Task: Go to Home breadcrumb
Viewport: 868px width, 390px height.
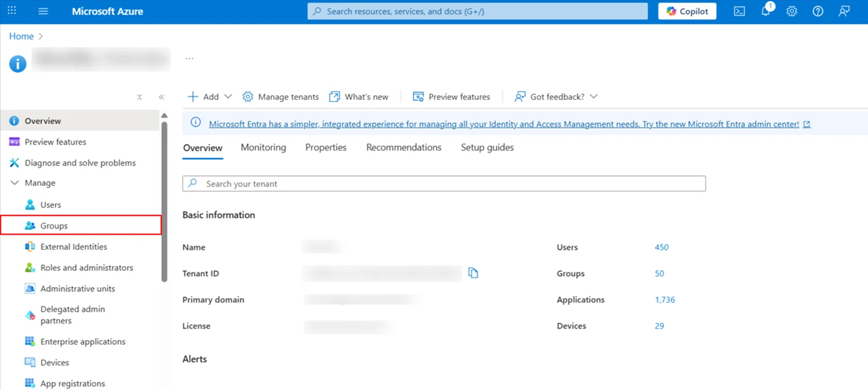Action: 21,36
